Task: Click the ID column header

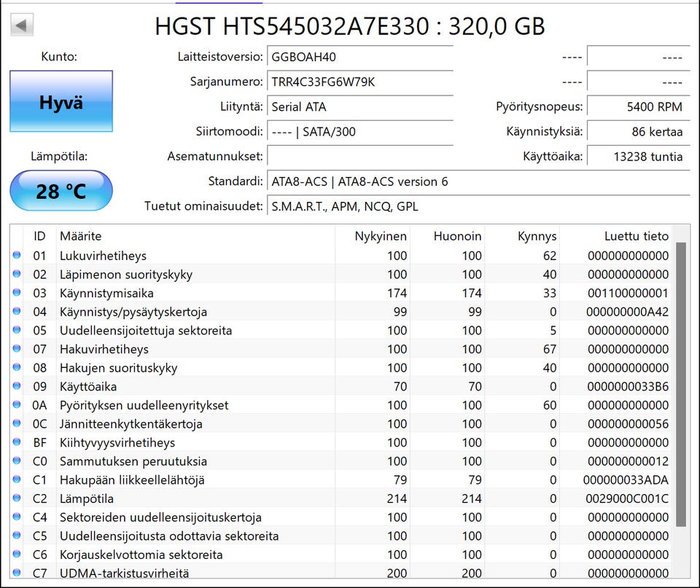Action: pos(39,236)
